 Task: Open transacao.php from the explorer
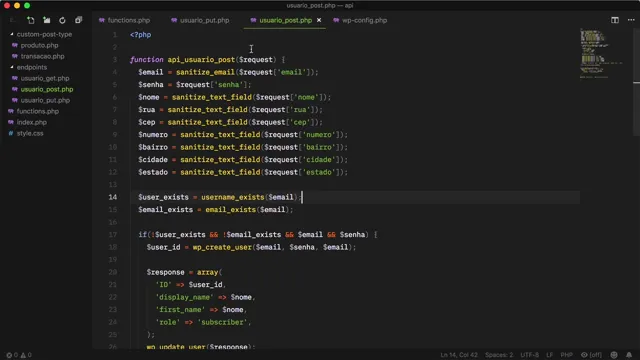[42, 56]
